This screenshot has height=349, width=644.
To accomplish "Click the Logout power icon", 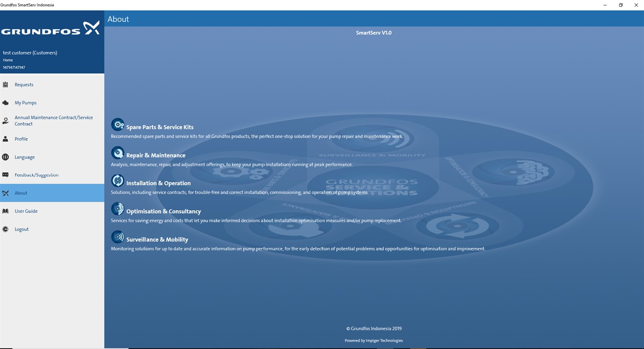I will pyautogui.click(x=5, y=229).
